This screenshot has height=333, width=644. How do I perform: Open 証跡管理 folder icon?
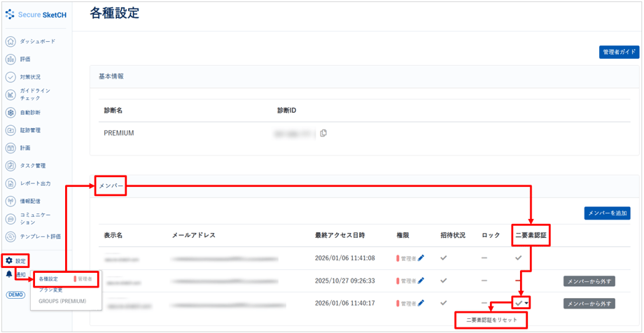tap(10, 130)
